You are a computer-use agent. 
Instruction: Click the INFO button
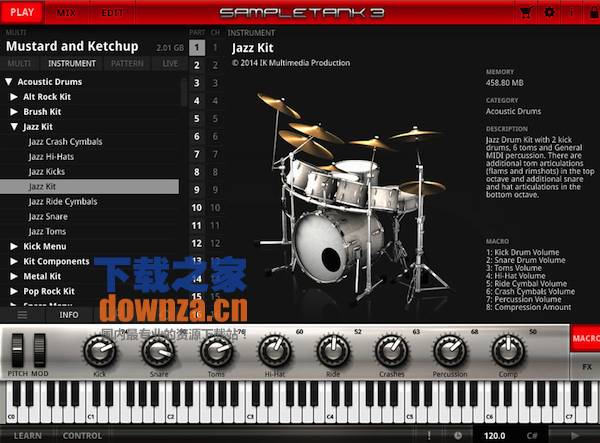(69, 314)
